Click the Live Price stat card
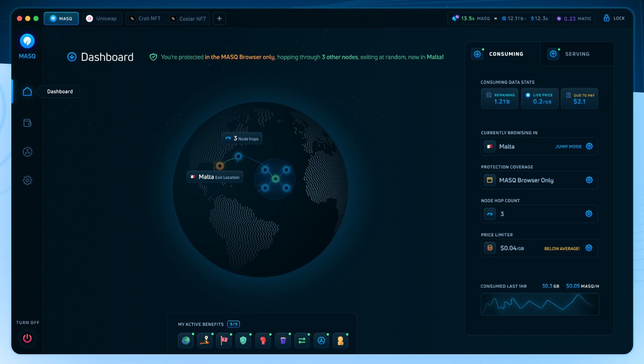The image size is (644, 364). pyautogui.click(x=540, y=99)
